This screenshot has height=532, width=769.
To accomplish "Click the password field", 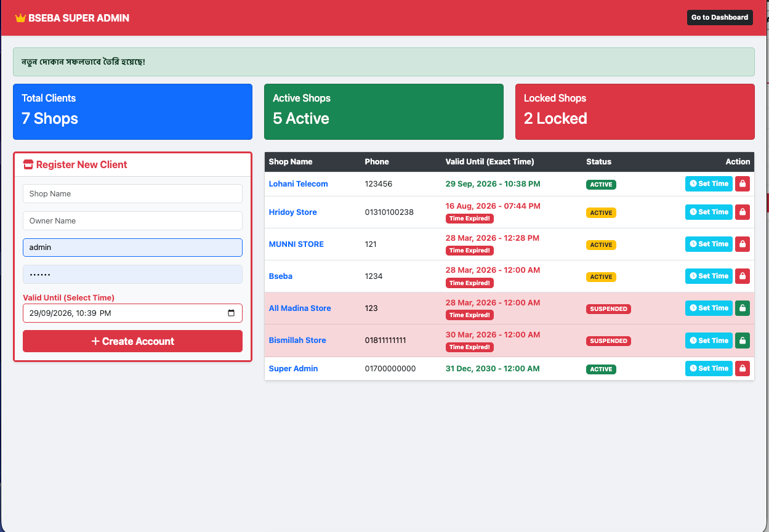I will click(132, 274).
